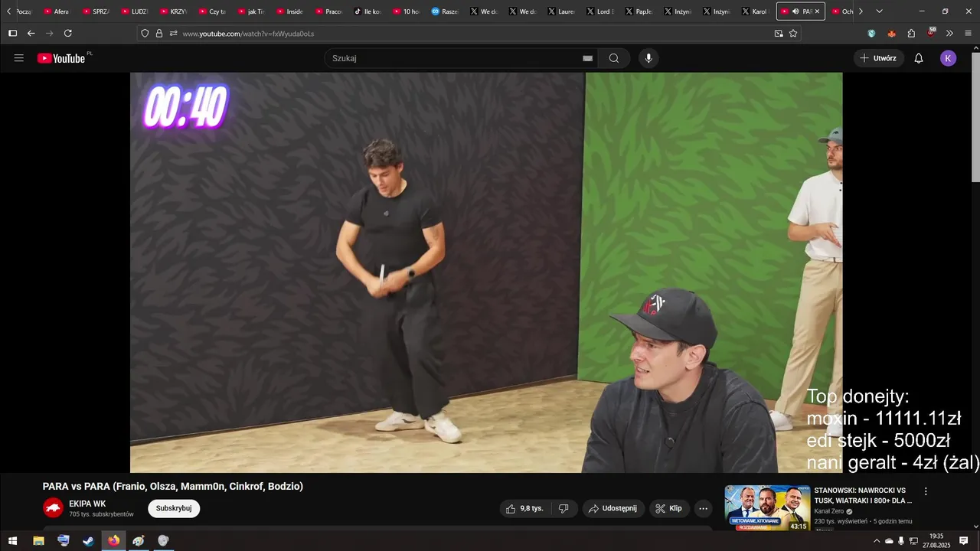Go to the YouTube home logo
The height and width of the screenshot is (551, 980).
[61, 58]
